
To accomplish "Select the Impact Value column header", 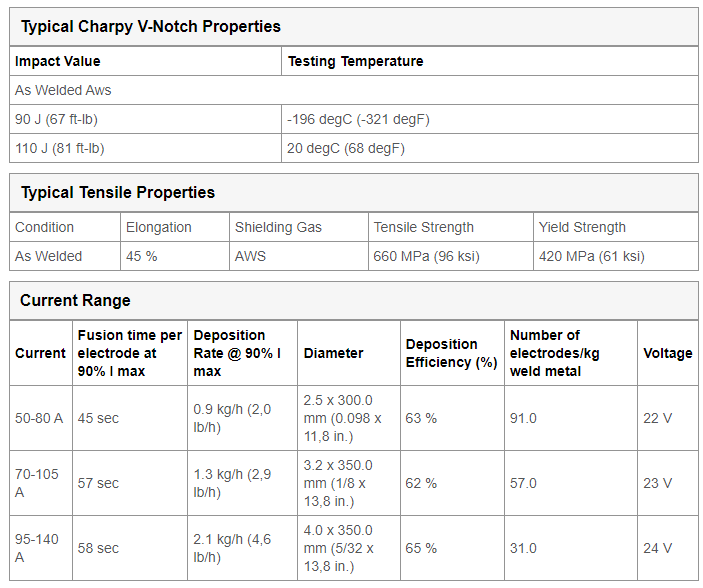I will (x=145, y=61).
